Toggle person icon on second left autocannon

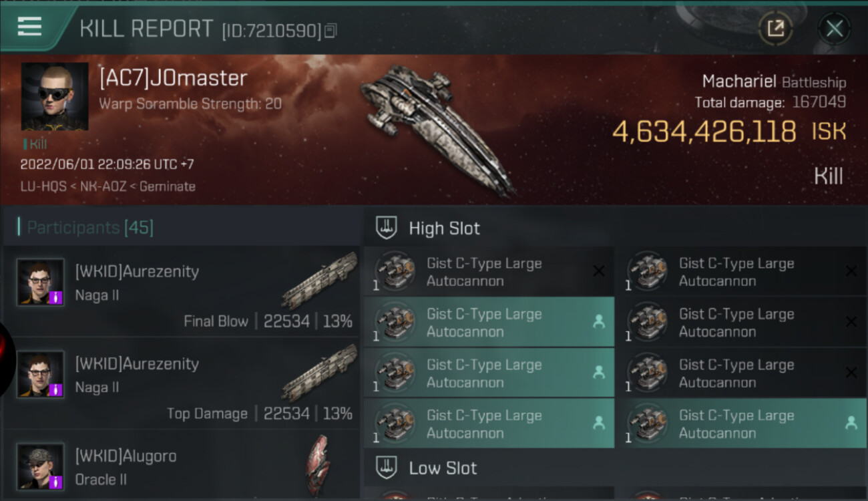pos(598,322)
